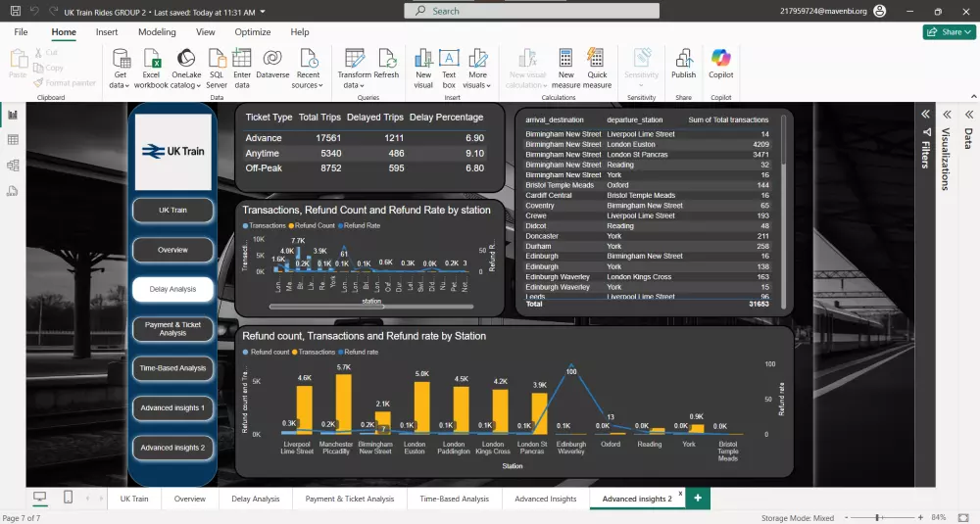This screenshot has height=524, width=980.
Task: Open the View ribbon tab
Action: click(206, 32)
